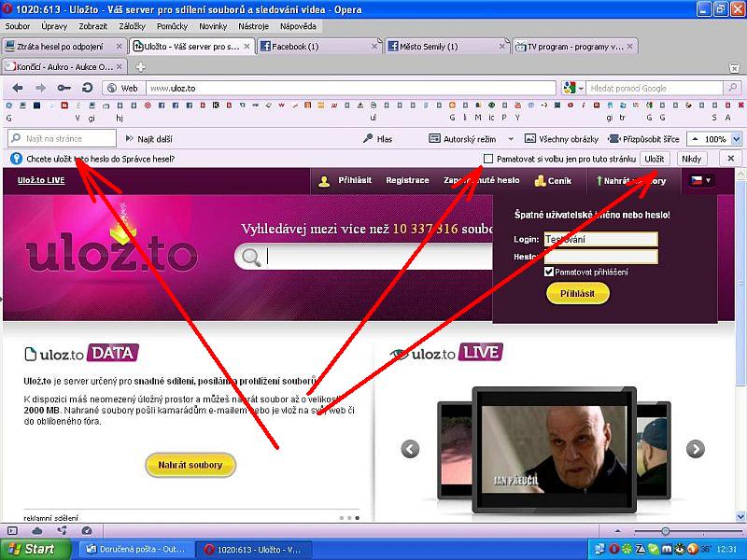Dismiss the password prompt with X

pos(730,159)
